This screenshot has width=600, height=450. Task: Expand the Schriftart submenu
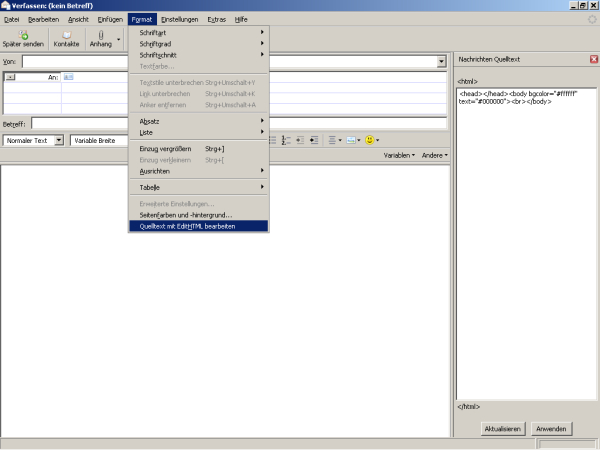[x=199, y=33]
